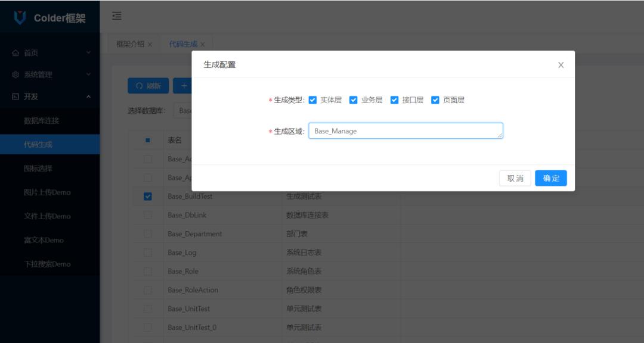Click the 生成区域 input containing Base_Manage
644x343 pixels.
click(x=405, y=130)
